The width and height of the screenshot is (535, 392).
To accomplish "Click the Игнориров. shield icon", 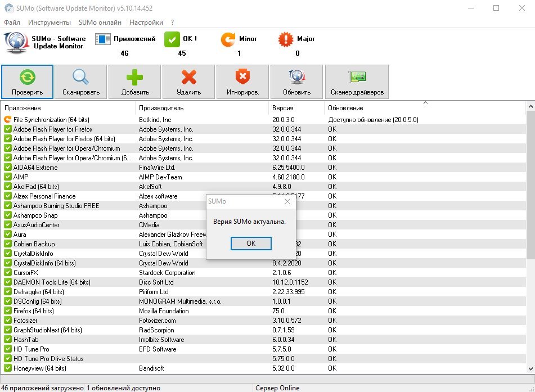I will pos(242,77).
